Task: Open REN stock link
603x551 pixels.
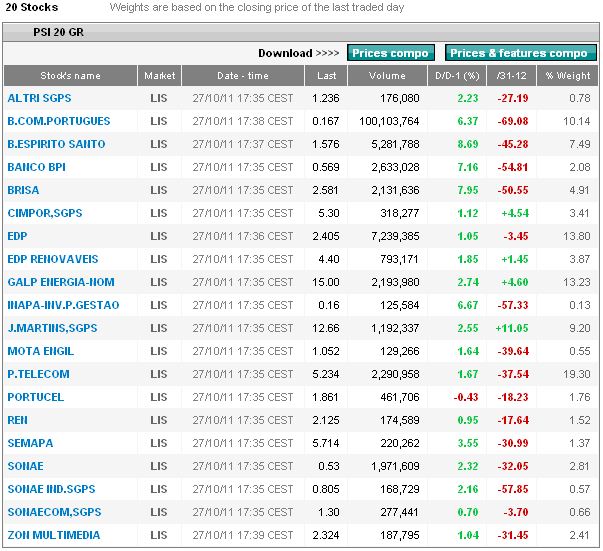Action: (18, 420)
